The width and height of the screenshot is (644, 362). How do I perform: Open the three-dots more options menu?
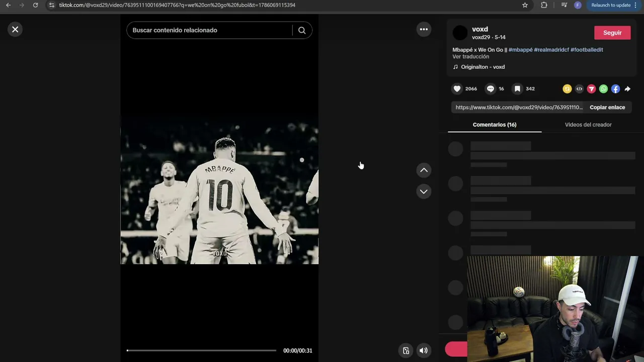pos(424,30)
